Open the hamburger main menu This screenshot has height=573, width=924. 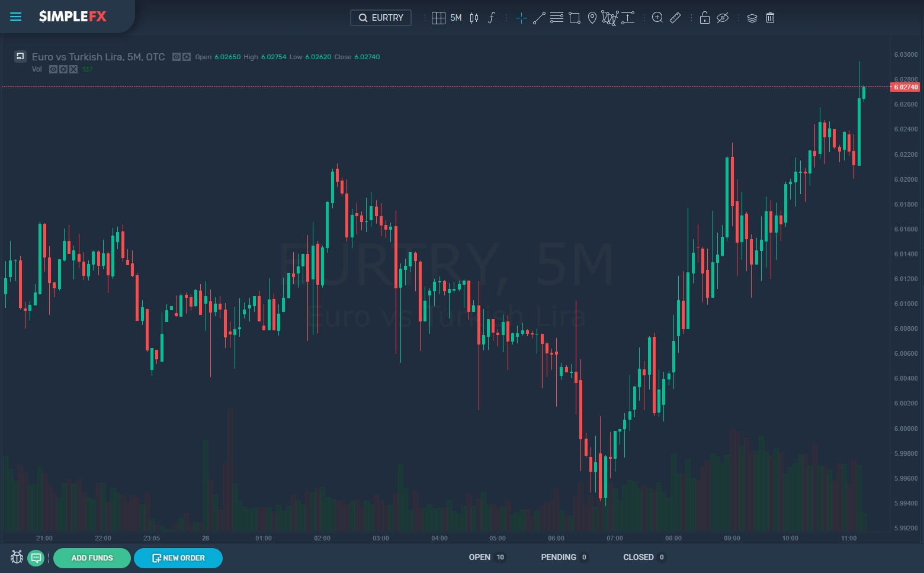pos(16,17)
